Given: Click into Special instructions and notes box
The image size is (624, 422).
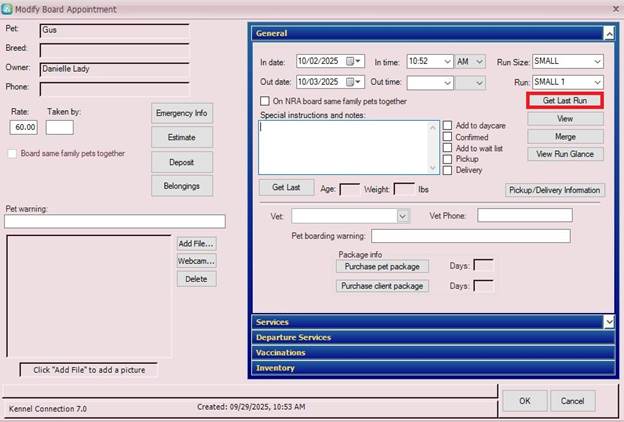Looking at the screenshot, I should 348,147.
